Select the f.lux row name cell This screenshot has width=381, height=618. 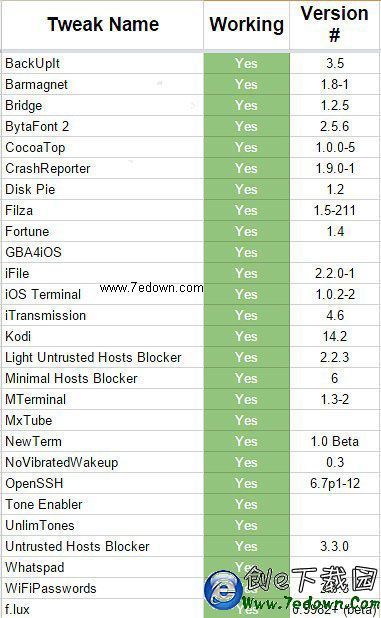102,609
